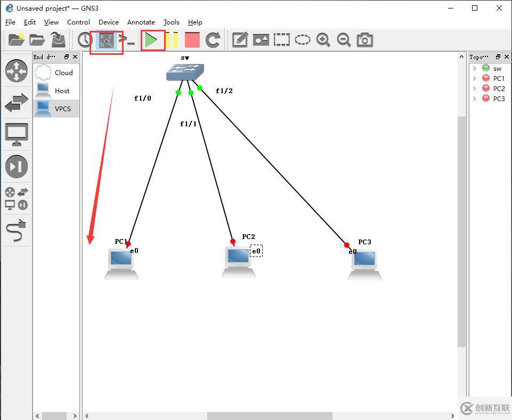Image resolution: width=512 pixels, height=420 pixels.
Task: Select the Insert a picture tool
Action: (261, 40)
